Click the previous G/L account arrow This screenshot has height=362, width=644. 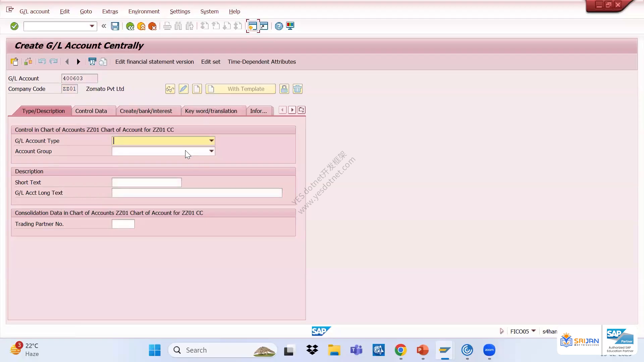(67, 62)
